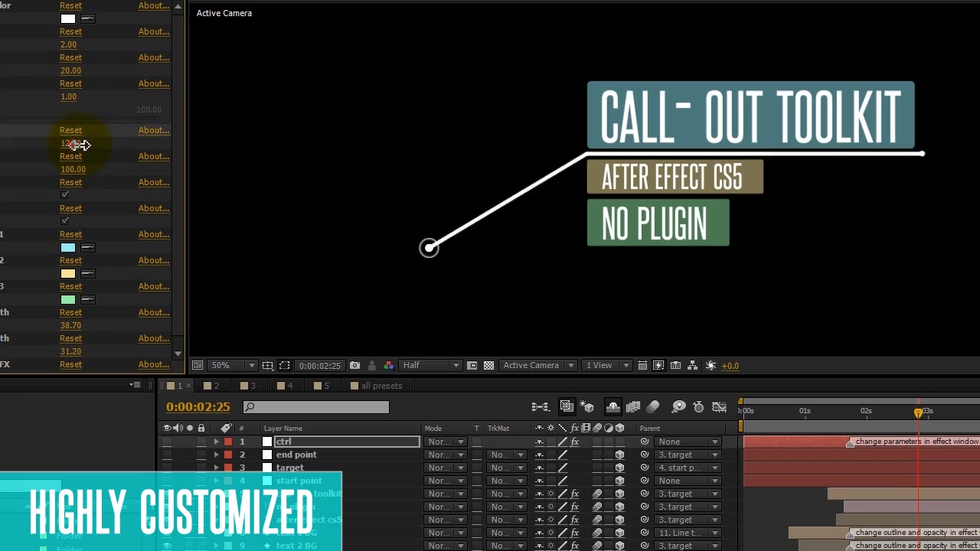Click the green color swatch

pyautogui.click(x=68, y=299)
